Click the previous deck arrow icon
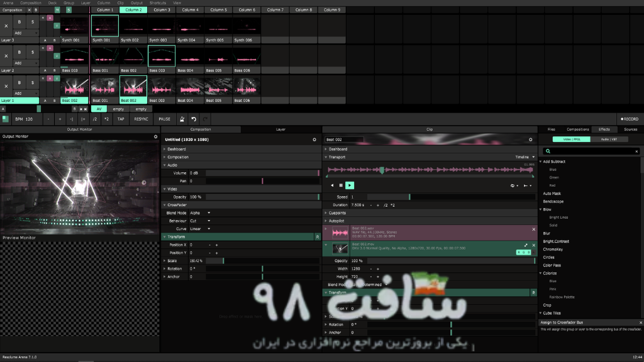The width and height of the screenshot is (644, 362). [x=81, y=109]
